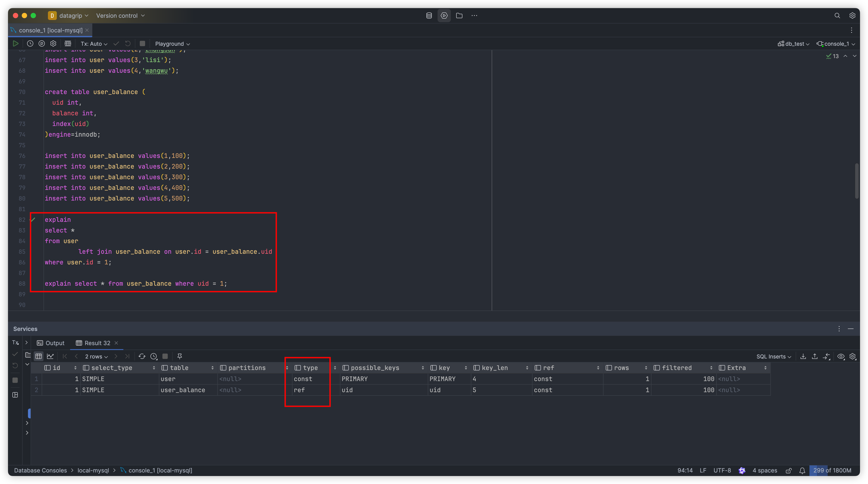This screenshot has height=484, width=868.
Task: Open Files tool window icon in title bar
Action: 459,16
